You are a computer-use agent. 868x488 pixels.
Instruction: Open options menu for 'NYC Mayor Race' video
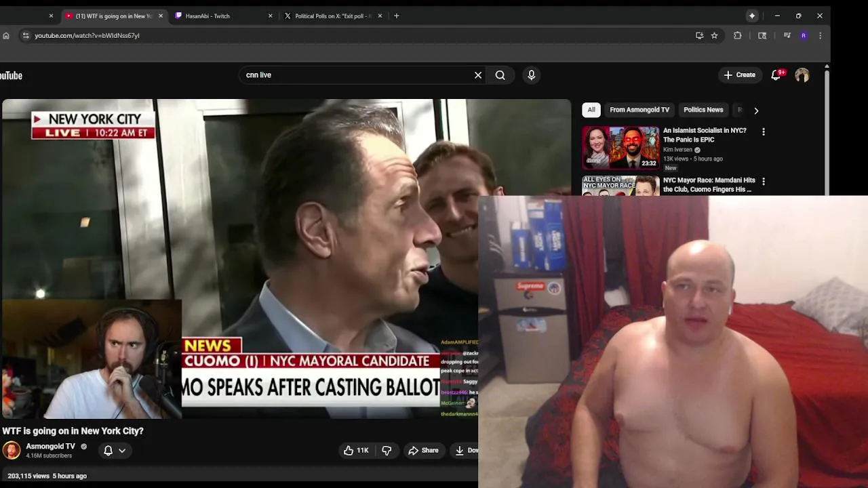764,182
